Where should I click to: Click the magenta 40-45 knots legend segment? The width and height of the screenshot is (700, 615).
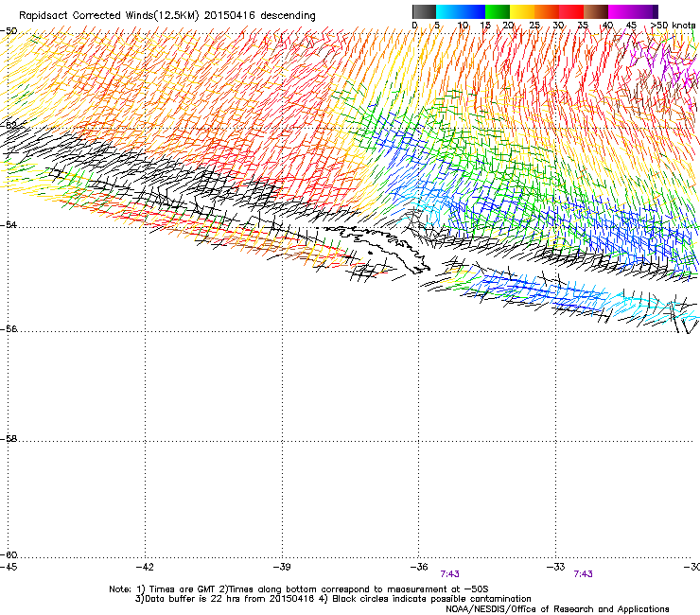[621, 11]
